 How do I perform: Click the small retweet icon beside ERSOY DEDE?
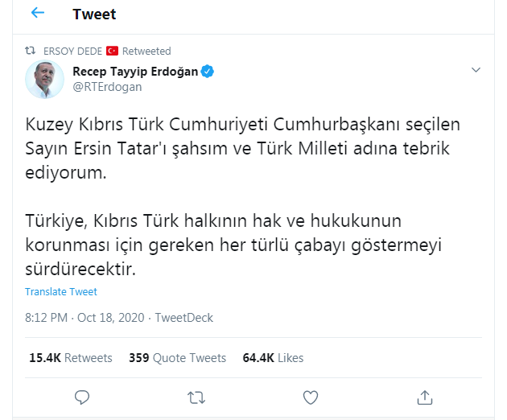[x=31, y=51]
